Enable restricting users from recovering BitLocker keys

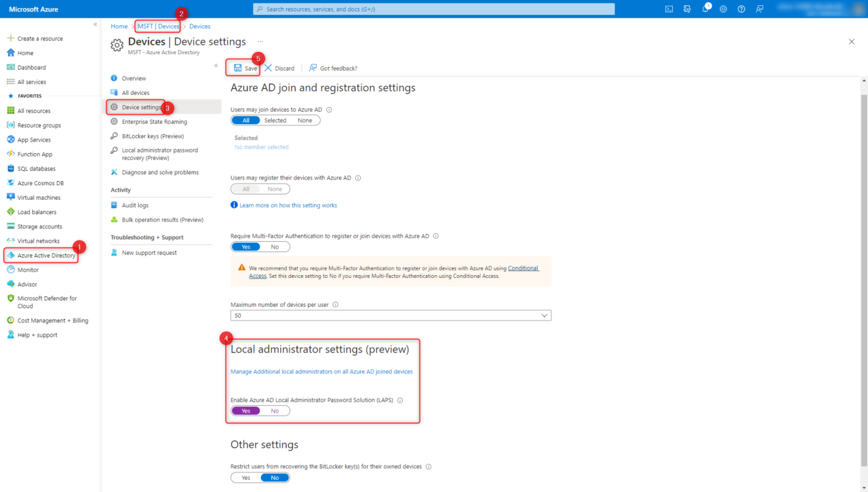(245, 477)
